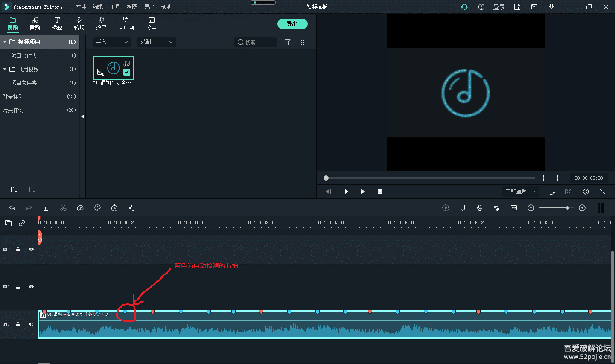Lock video track 1

pyautogui.click(x=18, y=287)
